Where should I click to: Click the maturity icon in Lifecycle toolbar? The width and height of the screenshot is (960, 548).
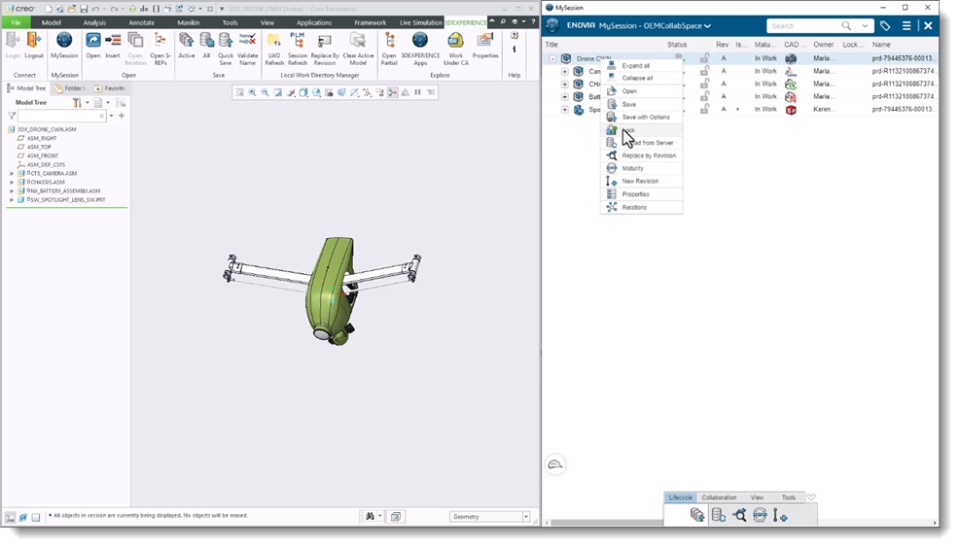coord(760,515)
